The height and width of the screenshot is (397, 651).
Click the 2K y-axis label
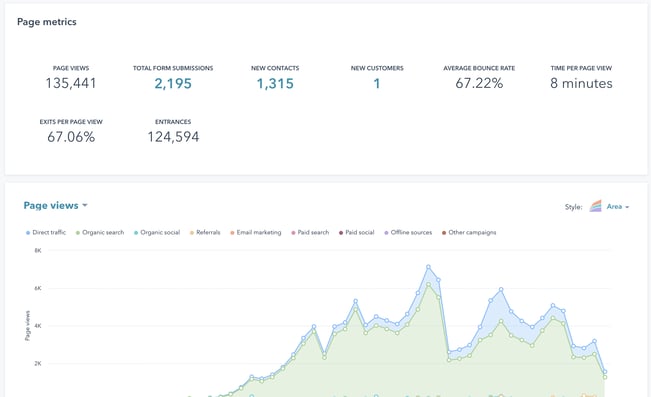pyautogui.click(x=38, y=364)
